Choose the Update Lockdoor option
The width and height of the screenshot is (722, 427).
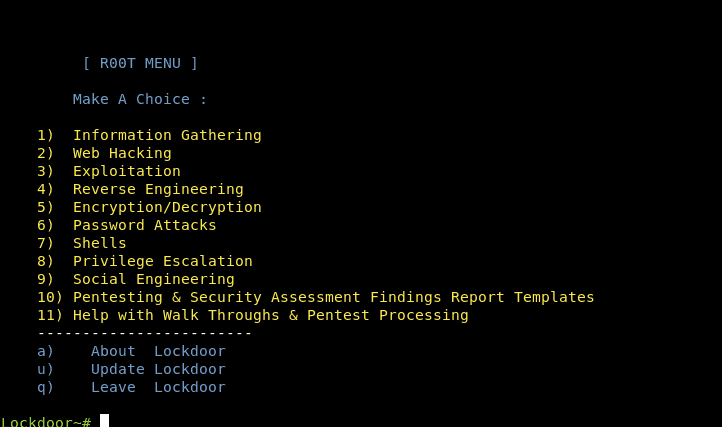(158, 369)
